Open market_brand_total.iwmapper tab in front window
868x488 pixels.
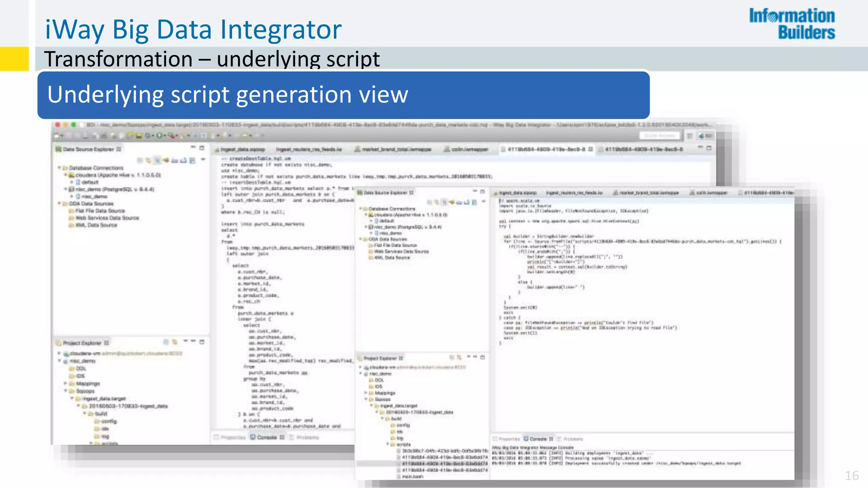pyautogui.click(x=645, y=193)
